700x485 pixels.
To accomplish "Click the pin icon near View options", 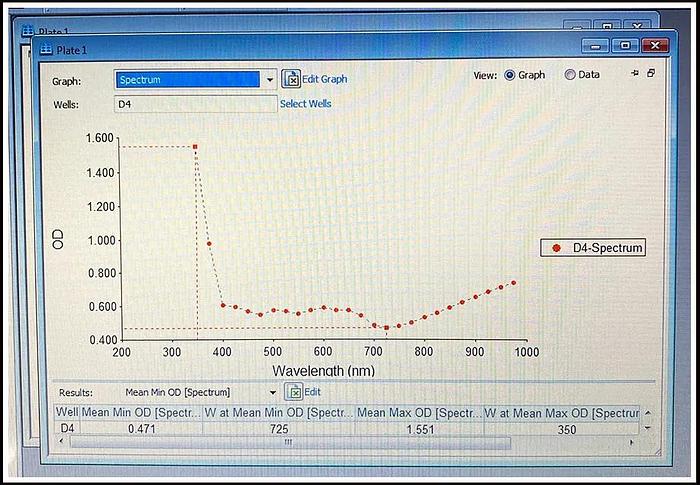I will click(x=635, y=73).
